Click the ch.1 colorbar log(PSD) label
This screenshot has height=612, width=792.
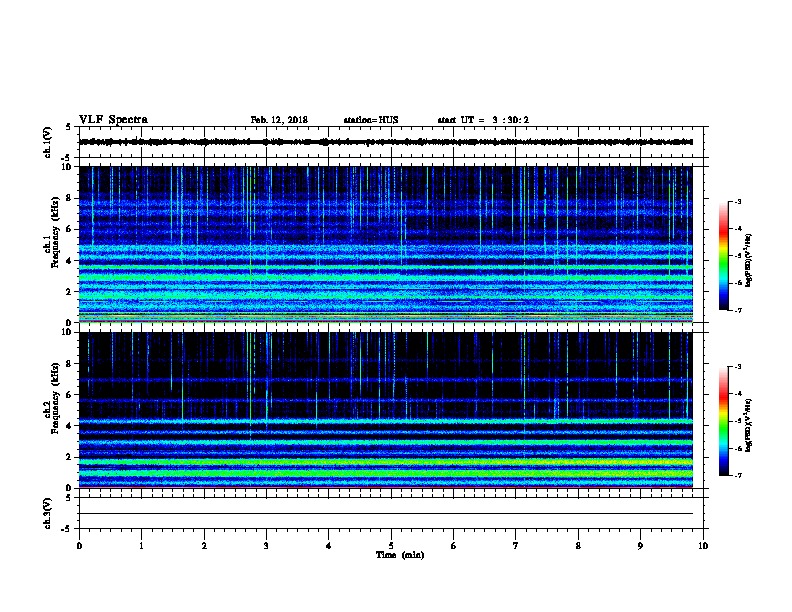pos(748,261)
